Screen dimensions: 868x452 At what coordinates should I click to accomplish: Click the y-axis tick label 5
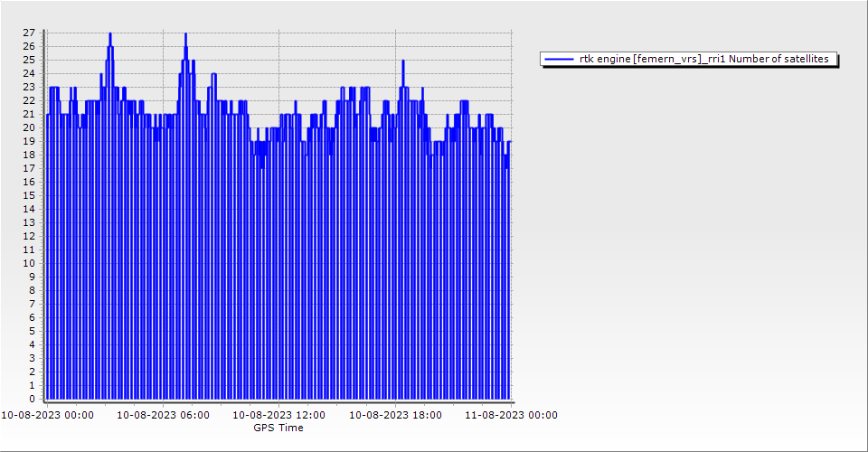coord(33,331)
